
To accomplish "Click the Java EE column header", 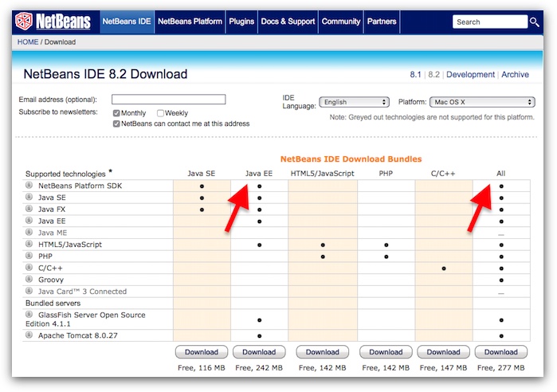I will 259,173.
